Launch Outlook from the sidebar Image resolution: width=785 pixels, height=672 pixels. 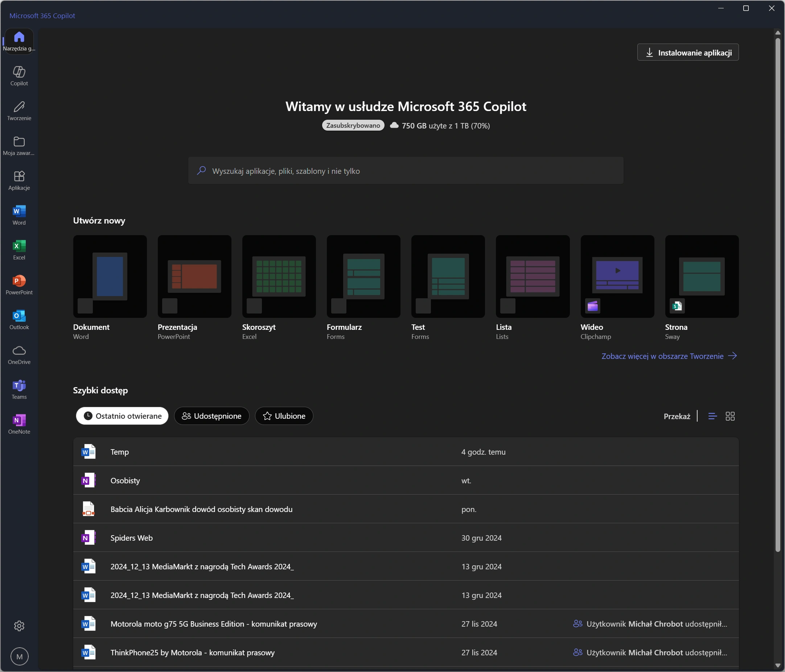click(19, 320)
